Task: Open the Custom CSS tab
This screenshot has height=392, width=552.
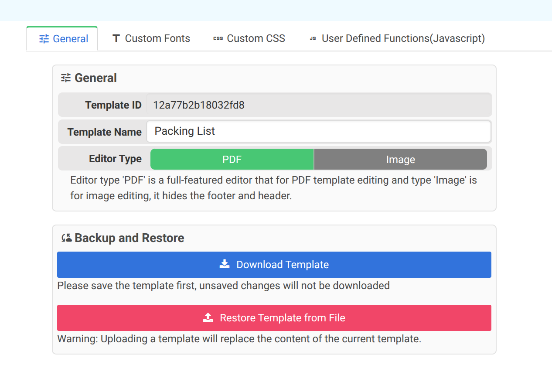Action: point(249,38)
